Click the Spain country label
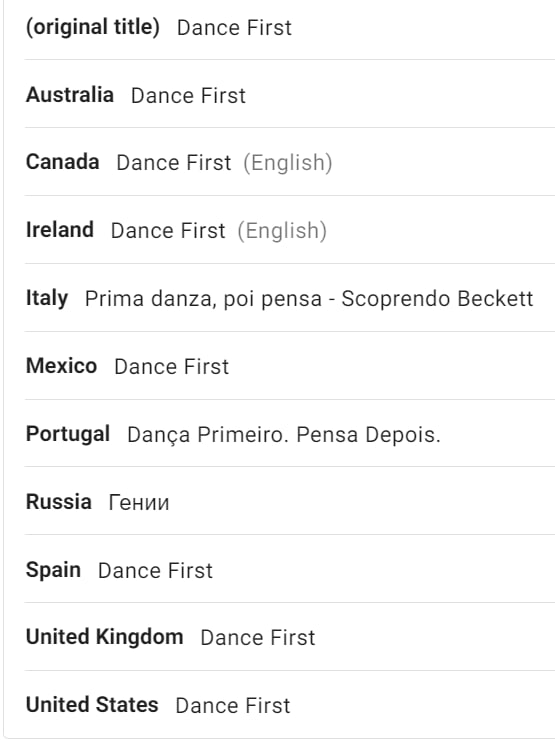Image resolution: width=555 pixels, height=743 pixels. [53, 570]
